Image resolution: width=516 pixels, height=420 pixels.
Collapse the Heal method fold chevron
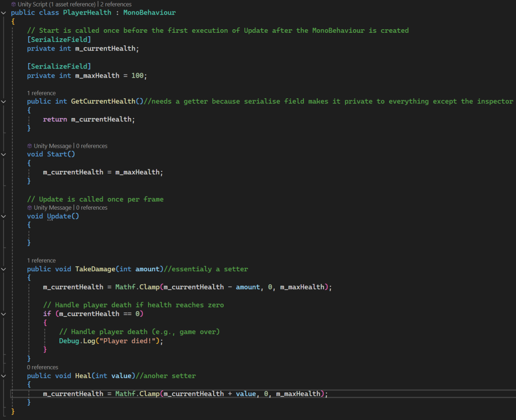coord(4,376)
